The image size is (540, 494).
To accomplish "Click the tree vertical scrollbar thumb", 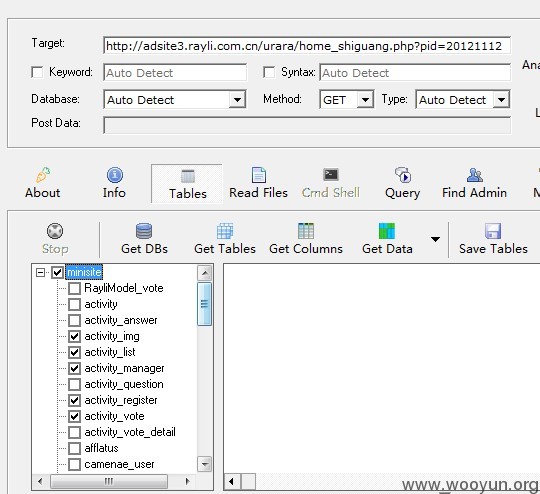I will [205, 304].
